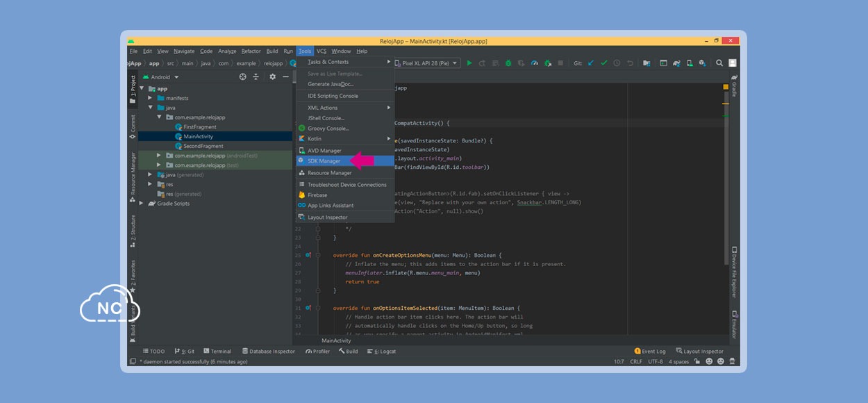Open the Event Log button
Viewport: 868px width, 403px height.
650,352
